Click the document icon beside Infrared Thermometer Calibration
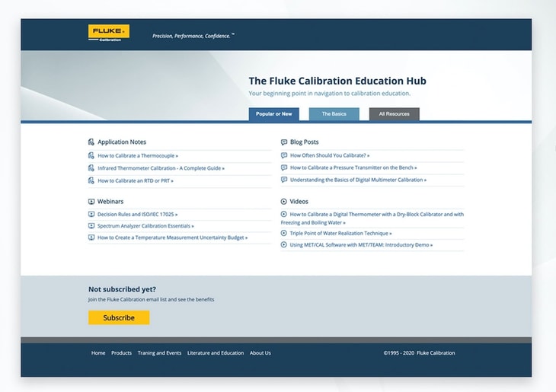 pos(91,168)
